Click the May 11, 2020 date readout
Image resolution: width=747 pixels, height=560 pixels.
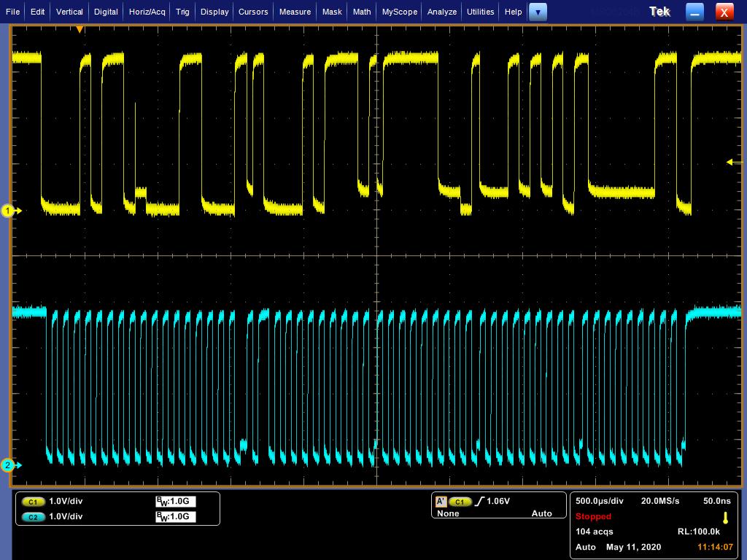click(634, 547)
